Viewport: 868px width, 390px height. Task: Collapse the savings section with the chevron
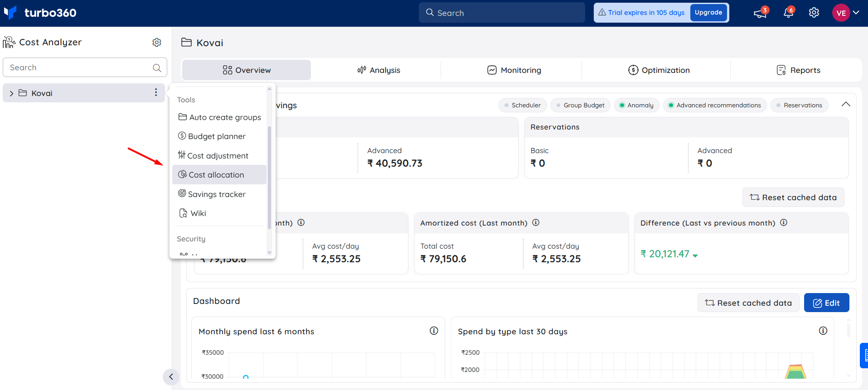click(846, 104)
